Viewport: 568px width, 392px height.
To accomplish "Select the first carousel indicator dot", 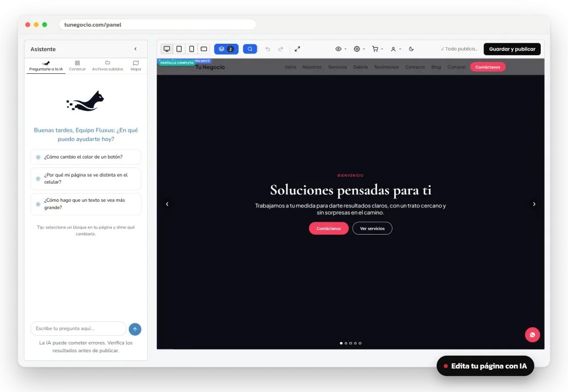I will pos(341,343).
